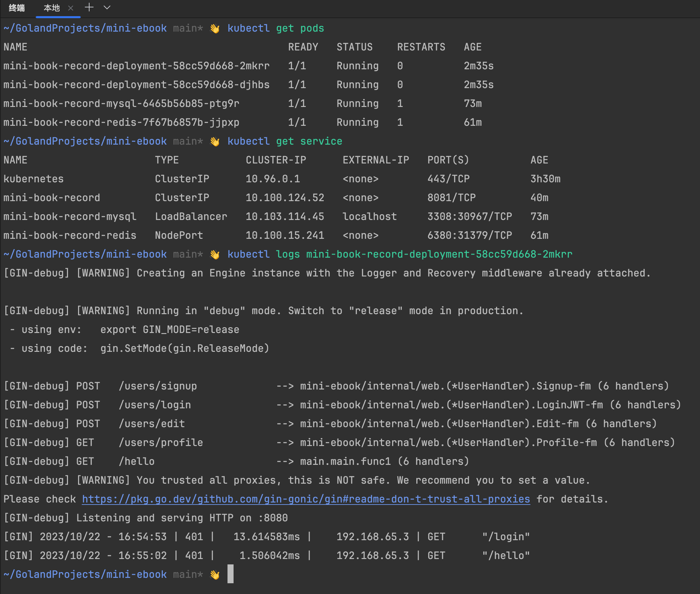Click the kubernetes service name

click(33, 179)
